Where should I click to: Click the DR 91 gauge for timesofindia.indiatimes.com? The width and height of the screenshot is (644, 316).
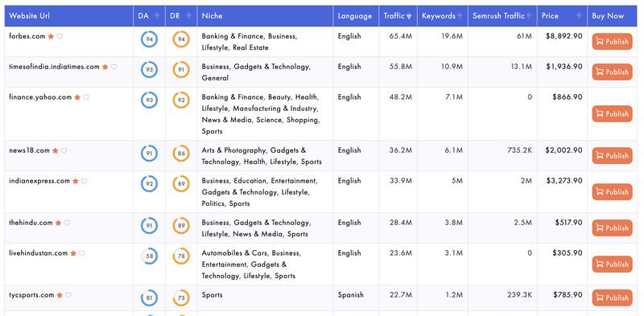181,70
